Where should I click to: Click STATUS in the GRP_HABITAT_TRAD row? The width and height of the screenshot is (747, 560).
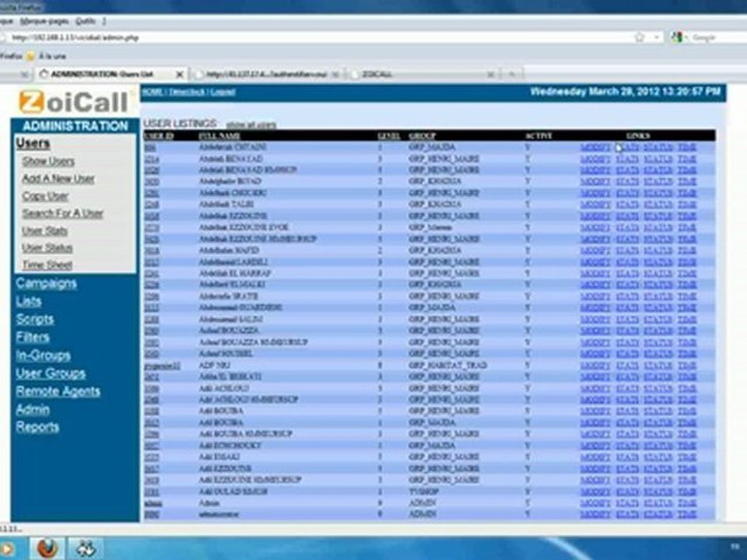[658, 366]
